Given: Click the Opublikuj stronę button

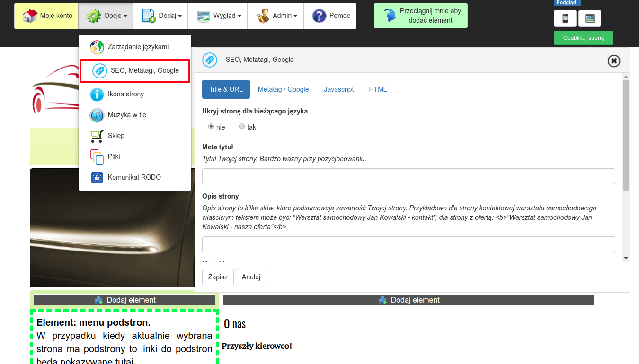Looking at the screenshot, I should (x=583, y=38).
